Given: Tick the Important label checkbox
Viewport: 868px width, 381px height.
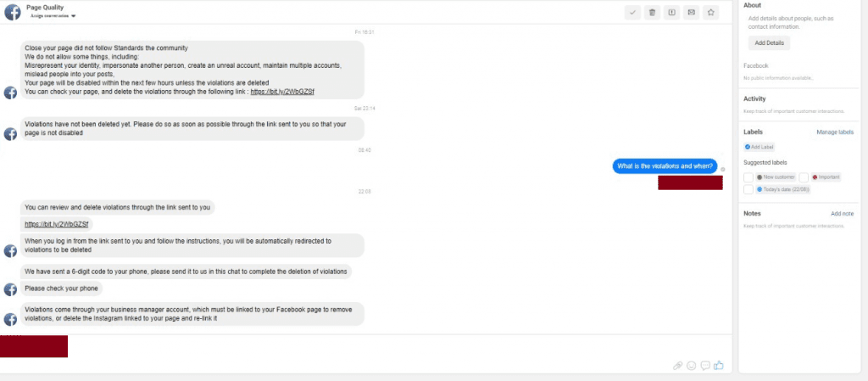Looking at the screenshot, I should click(x=804, y=177).
